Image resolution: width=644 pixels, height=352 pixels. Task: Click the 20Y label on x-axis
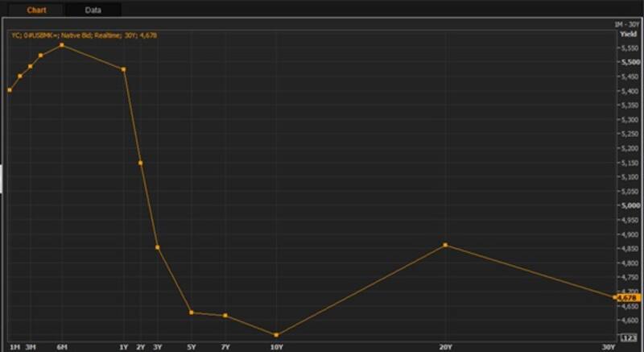pos(445,346)
